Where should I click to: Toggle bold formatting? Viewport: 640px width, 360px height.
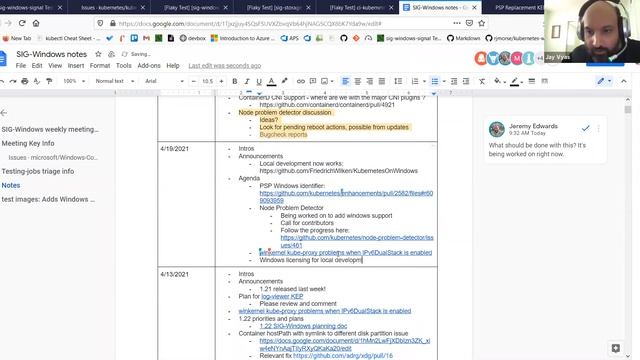coord(235,81)
